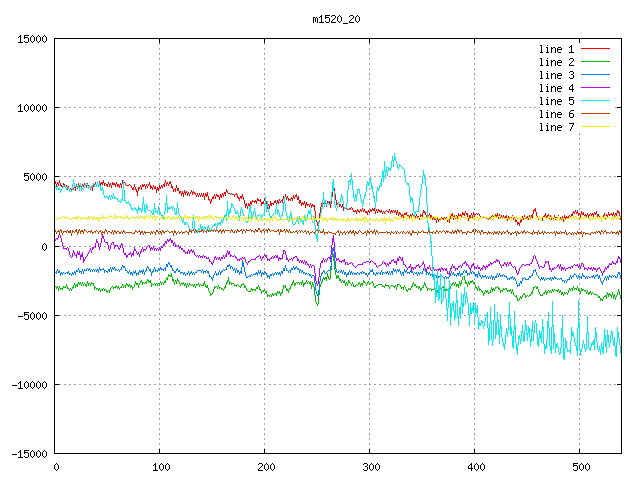
Task: Click the 500 x-axis tick label
Action: click(580, 467)
